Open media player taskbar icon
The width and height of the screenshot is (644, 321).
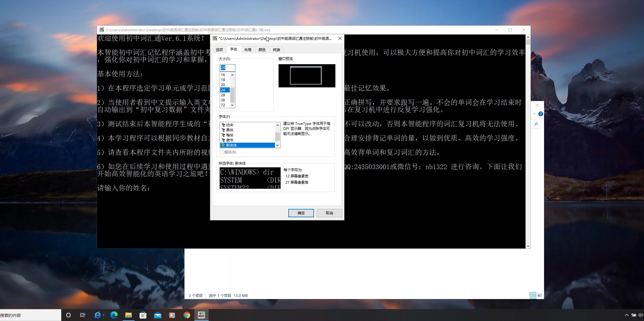172,315
